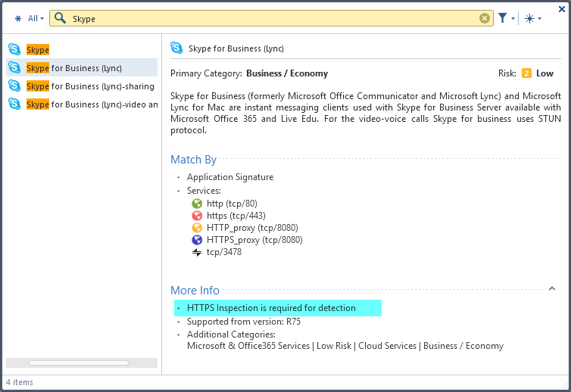Expand the filter dropdown arrow

point(513,18)
